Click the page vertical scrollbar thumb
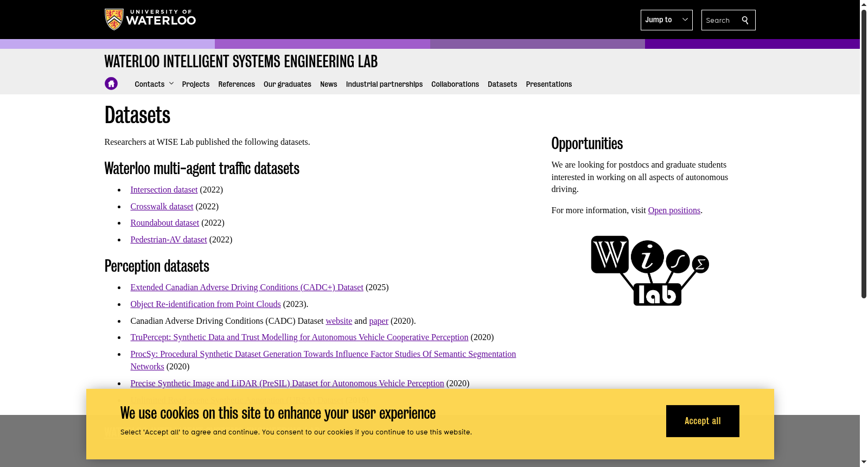This screenshot has width=868, height=467. click(864, 153)
